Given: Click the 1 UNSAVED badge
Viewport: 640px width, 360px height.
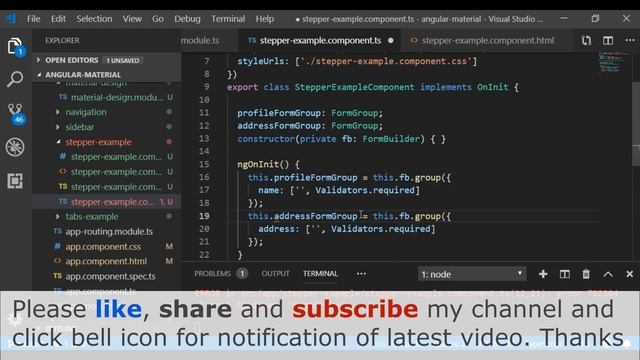Looking at the screenshot, I should (x=123, y=60).
